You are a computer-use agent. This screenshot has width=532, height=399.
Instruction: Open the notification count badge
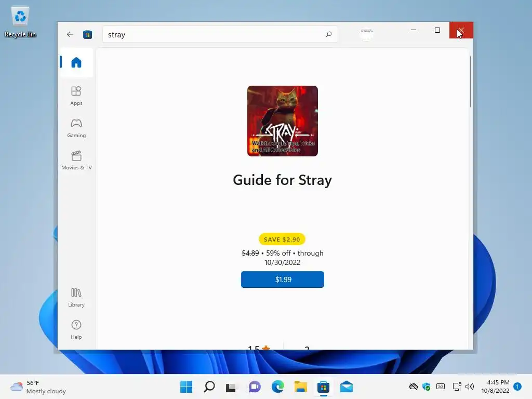(517, 387)
